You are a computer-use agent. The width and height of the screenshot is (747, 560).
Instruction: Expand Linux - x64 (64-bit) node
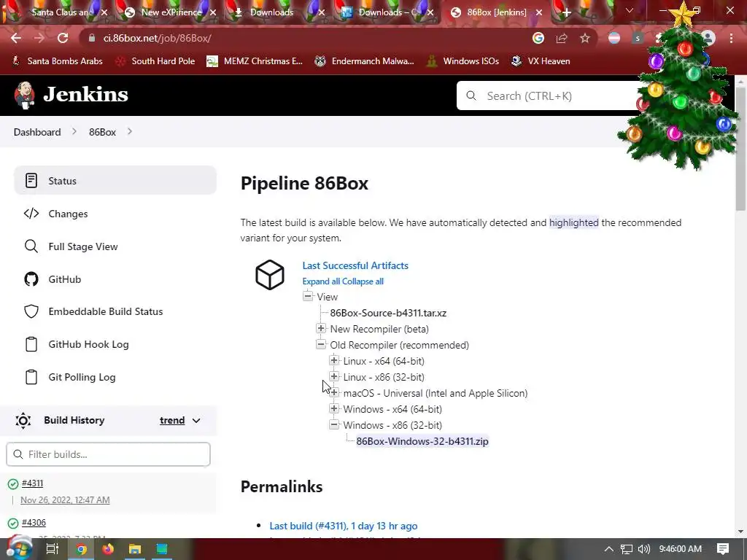[x=334, y=360]
